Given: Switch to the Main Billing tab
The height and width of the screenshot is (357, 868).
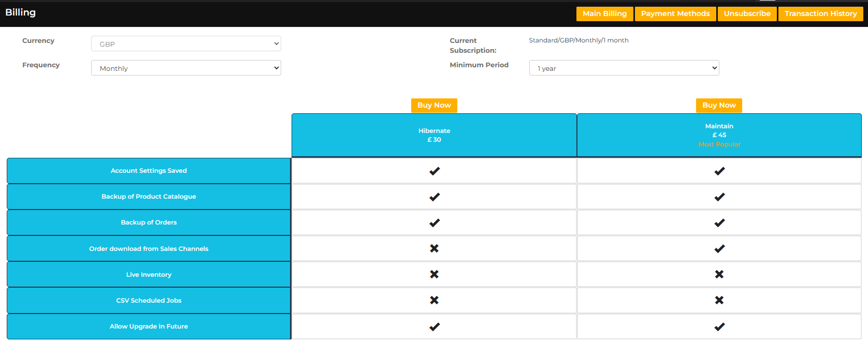Looking at the screenshot, I should coord(604,14).
